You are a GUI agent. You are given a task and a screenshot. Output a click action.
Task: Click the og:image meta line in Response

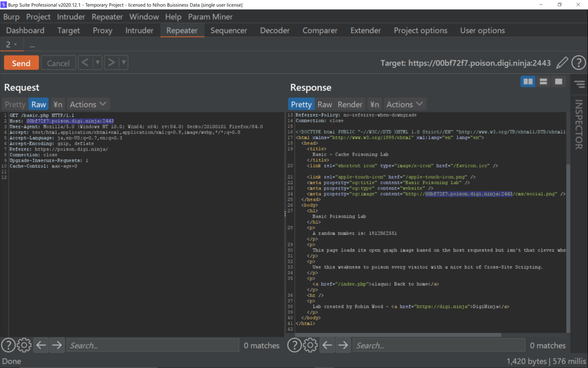click(x=436, y=194)
